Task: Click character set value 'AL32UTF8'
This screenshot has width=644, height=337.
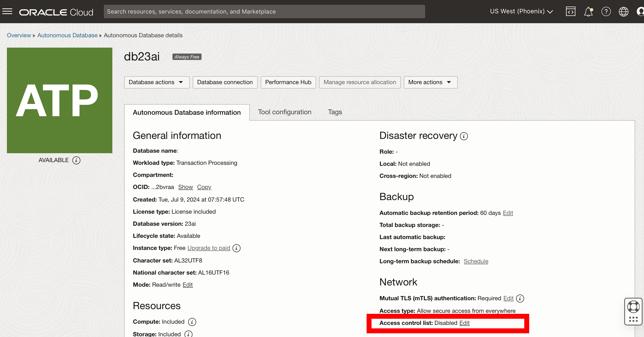Action: pyautogui.click(x=188, y=260)
